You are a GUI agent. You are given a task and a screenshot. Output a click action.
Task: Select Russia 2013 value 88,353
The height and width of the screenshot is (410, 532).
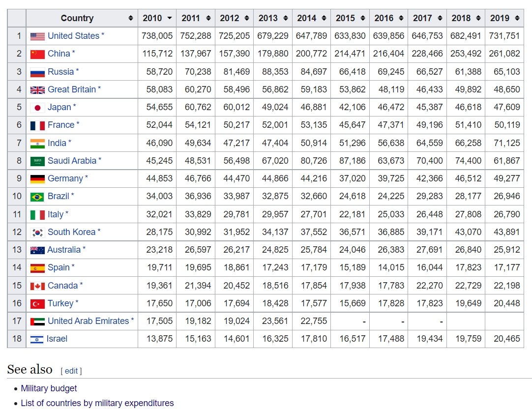click(275, 72)
